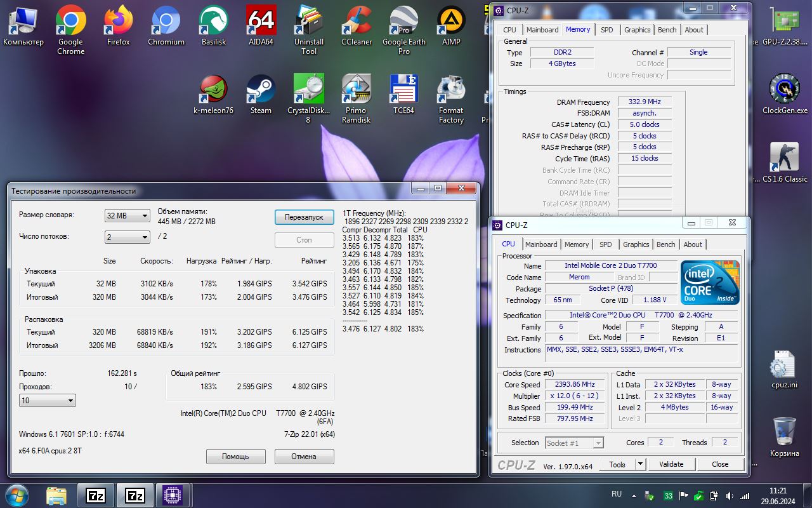Click the CPU-Z Validate button
The height and width of the screenshot is (508, 812).
[x=671, y=464]
